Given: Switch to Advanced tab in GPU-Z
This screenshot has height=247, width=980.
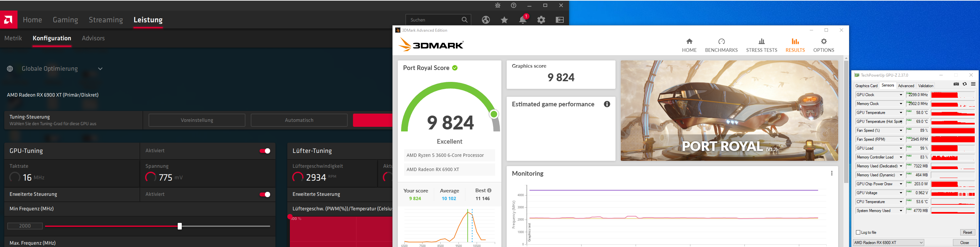Looking at the screenshot, I should (906, 86).
